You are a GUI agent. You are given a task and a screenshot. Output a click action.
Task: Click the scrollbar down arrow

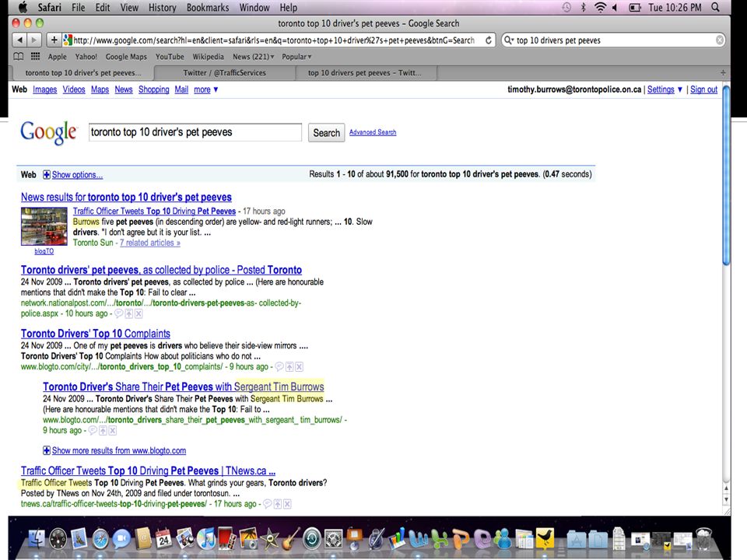coord(726,499)
